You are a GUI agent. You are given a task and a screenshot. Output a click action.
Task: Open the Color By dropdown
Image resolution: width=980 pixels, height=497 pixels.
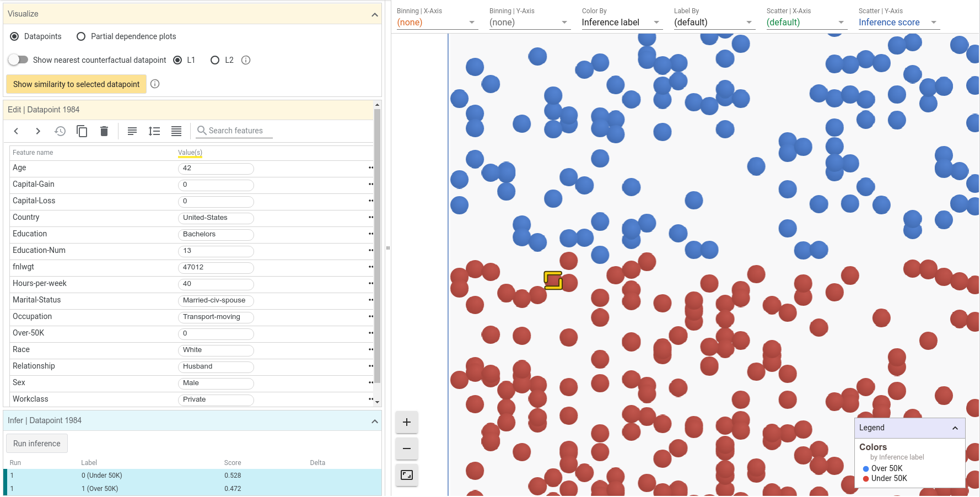(x=621, y=23)
